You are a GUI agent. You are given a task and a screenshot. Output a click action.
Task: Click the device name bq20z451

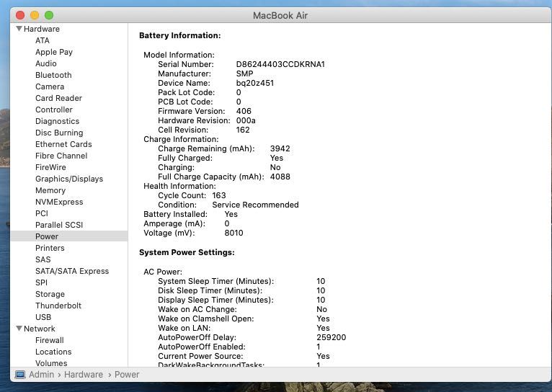point(255,83)
